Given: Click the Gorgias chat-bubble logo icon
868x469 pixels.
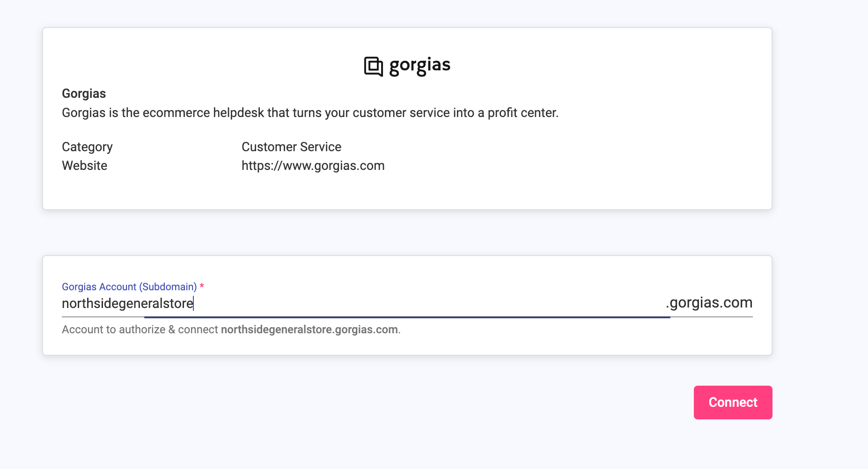Looking at the screenshot, I should [x=374, y=66].
